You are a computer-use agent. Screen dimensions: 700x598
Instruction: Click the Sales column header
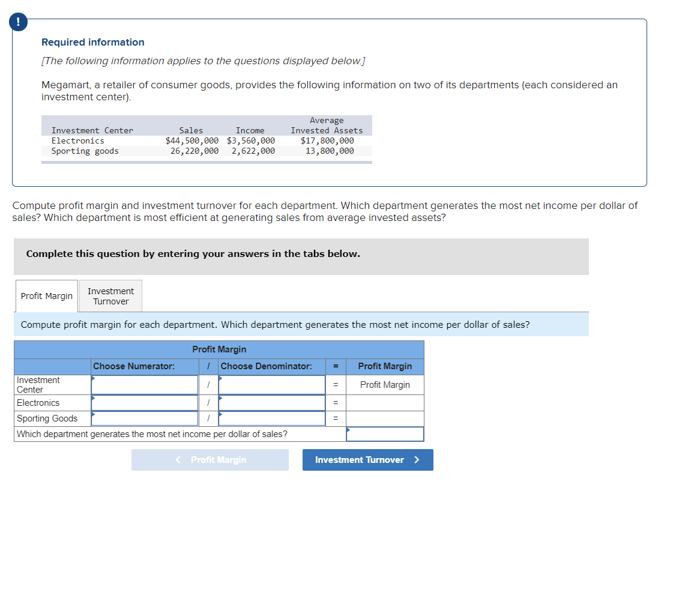(191, 130)
